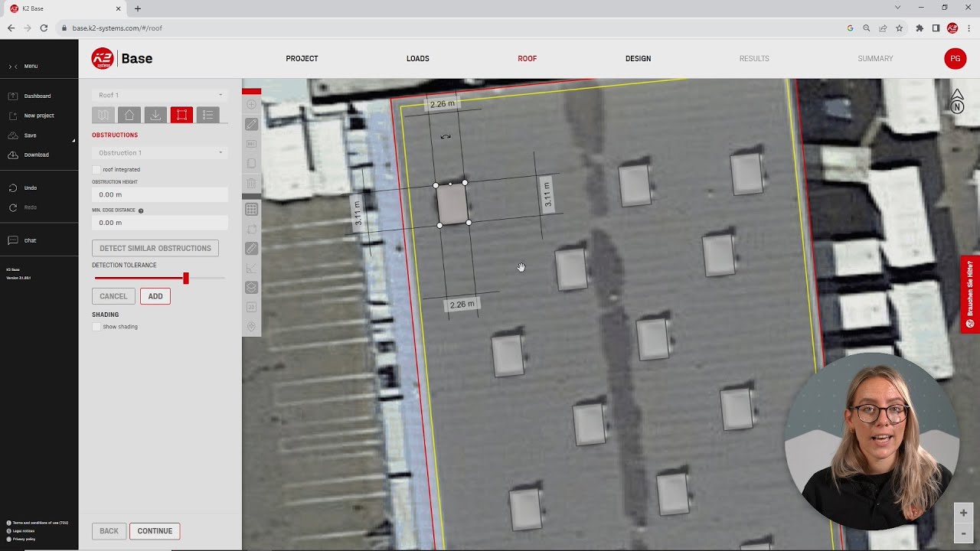This screenshot has width=980, height=551.
Task: Open the Privacy policy link
Action: coord(21,540)
